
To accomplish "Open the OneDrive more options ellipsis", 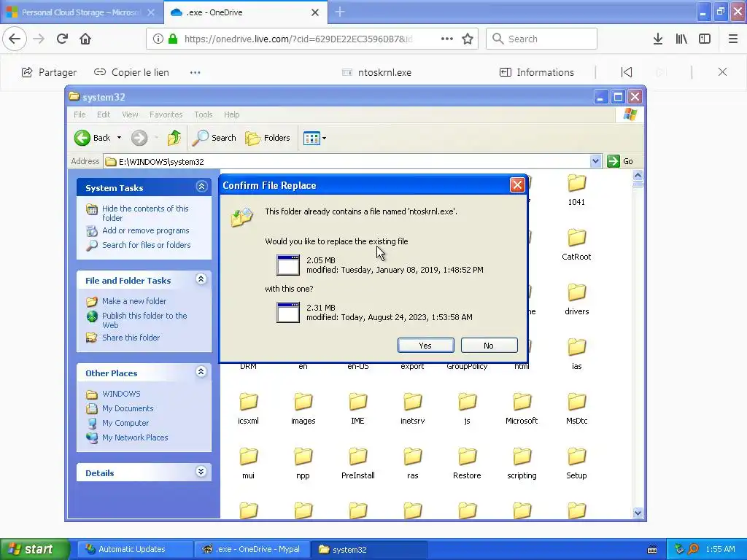I will click(x=196, y=72).
